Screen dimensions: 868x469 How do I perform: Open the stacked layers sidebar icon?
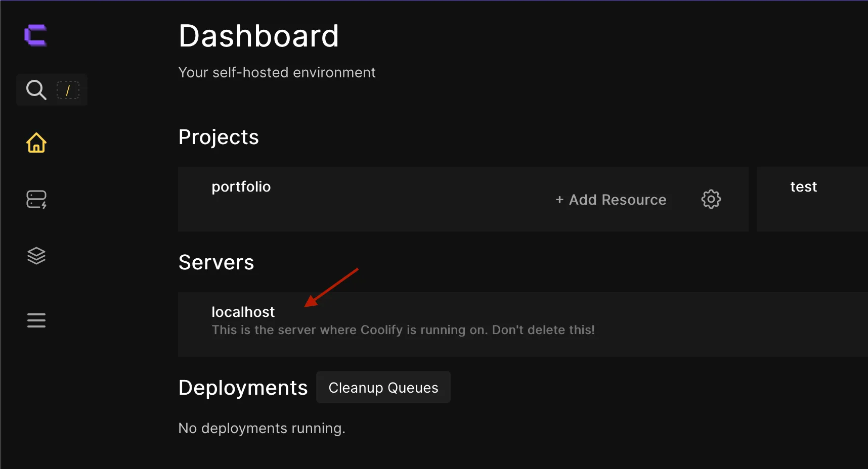(36, 256)
